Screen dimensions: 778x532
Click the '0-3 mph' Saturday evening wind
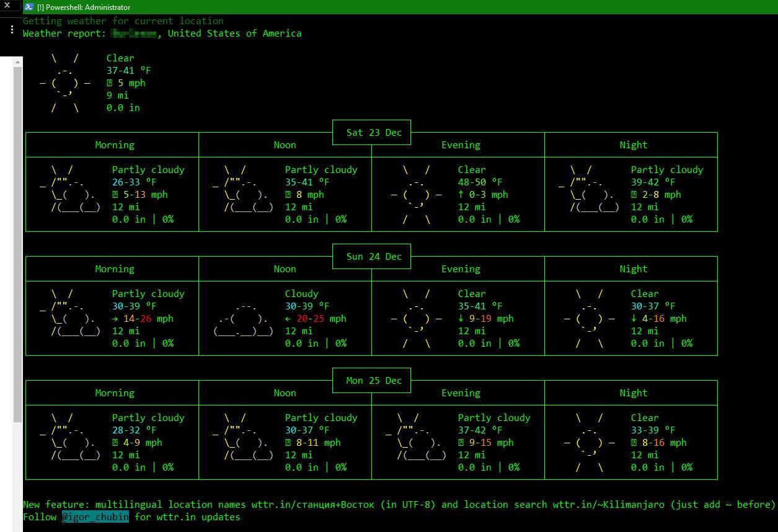coord(488,195)
